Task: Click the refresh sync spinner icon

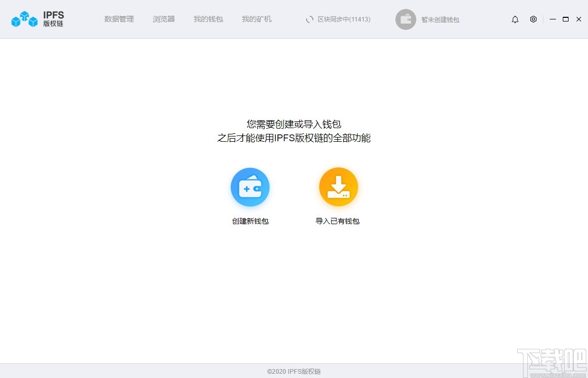Action: tap(309, 19)
